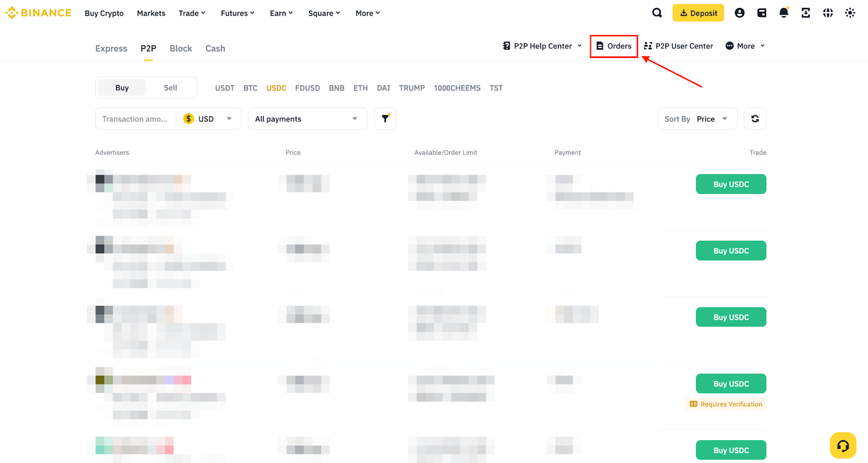Screen dimensions: 868x463
Task: Open the Orders link
Action: (x=614, y=46)
